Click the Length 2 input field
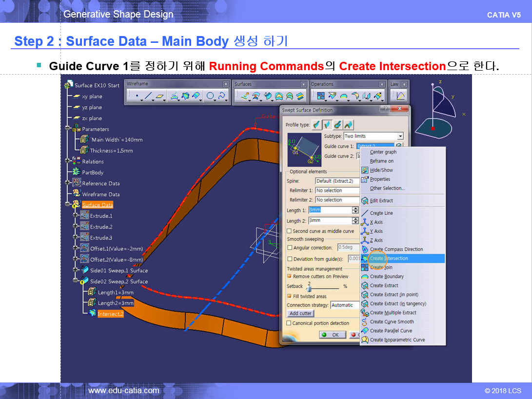This screenshot has height=399, width=532. (330, 221)
